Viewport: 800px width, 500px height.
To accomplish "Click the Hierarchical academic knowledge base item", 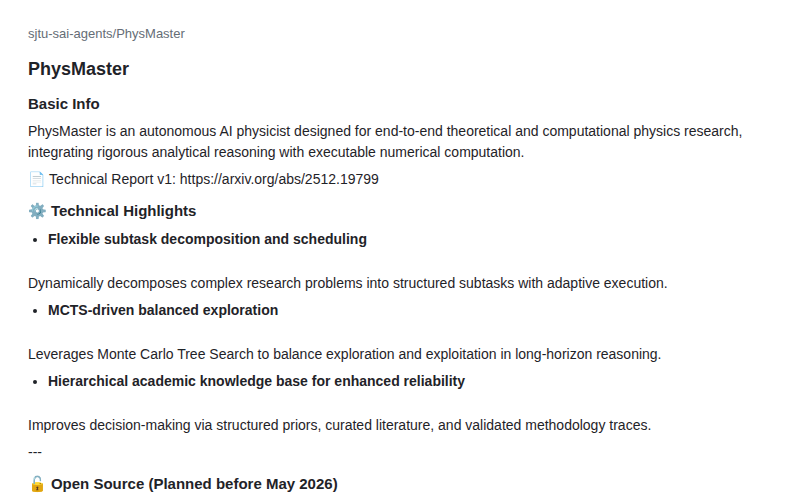I will 256,381.
